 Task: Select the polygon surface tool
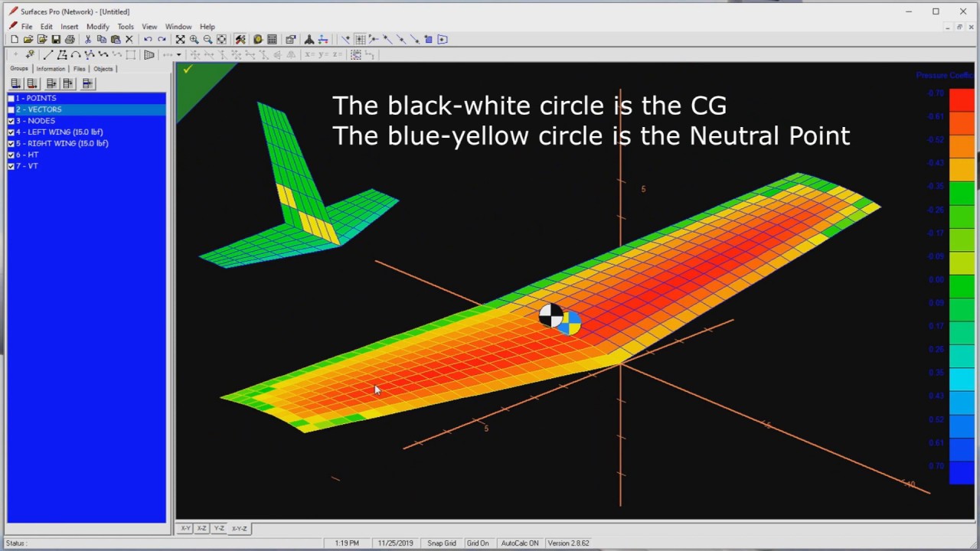pos(62,54)
